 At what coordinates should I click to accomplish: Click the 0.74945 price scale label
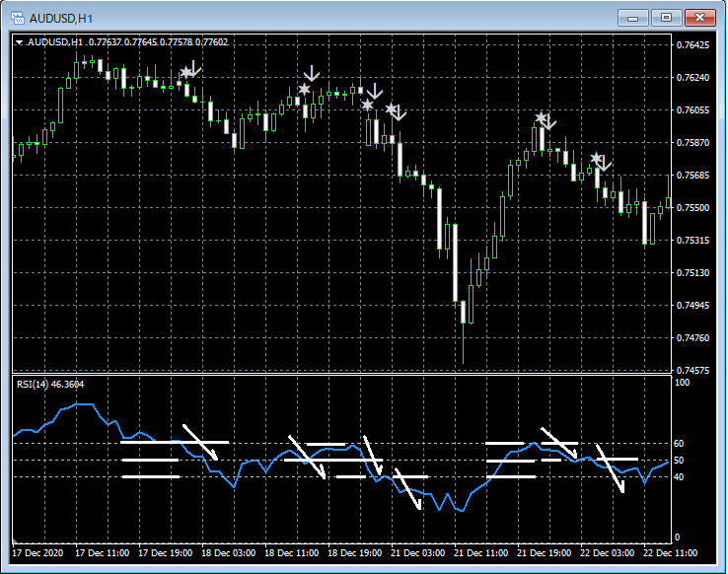692,306
